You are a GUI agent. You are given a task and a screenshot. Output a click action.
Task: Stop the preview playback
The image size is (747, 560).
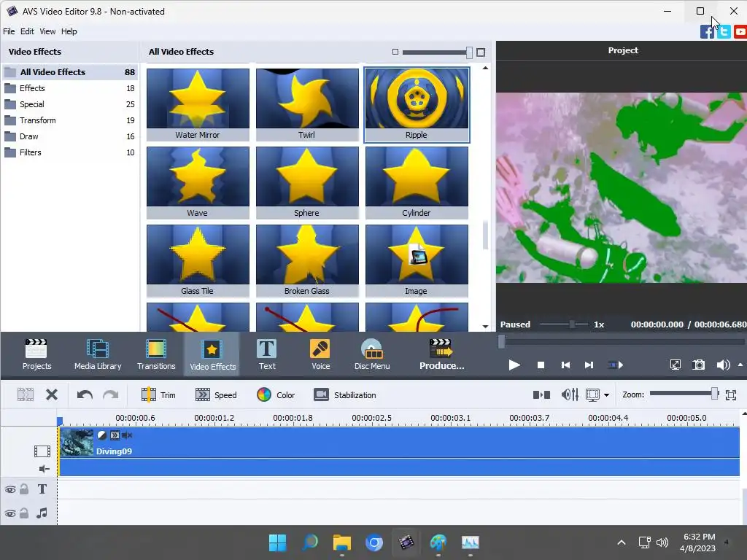[541, 365]
